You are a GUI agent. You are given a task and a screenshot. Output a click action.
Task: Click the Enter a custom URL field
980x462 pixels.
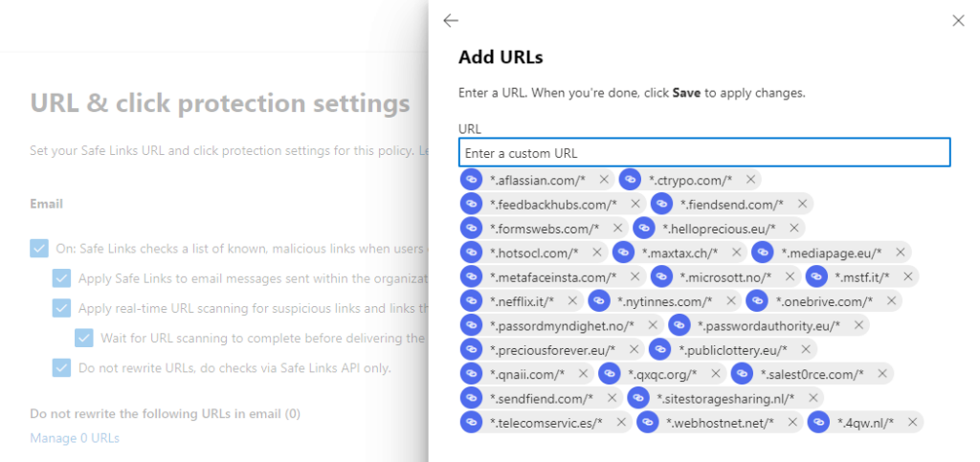(703, 153)
